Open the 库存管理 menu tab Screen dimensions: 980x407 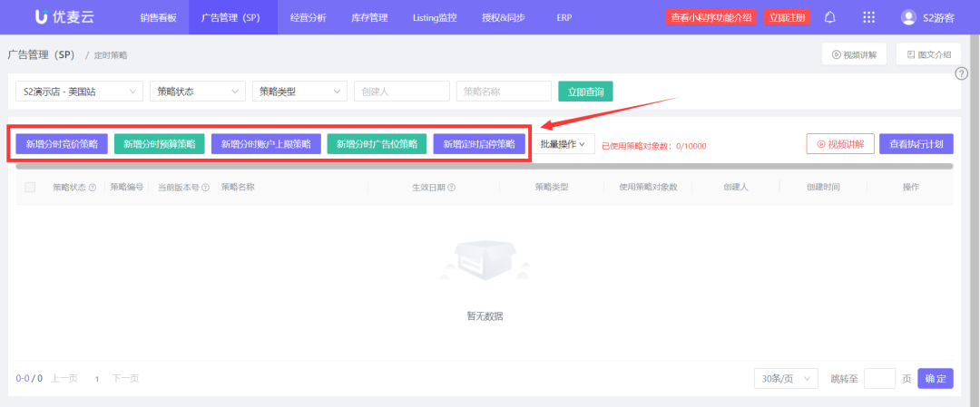coord(369,17)
